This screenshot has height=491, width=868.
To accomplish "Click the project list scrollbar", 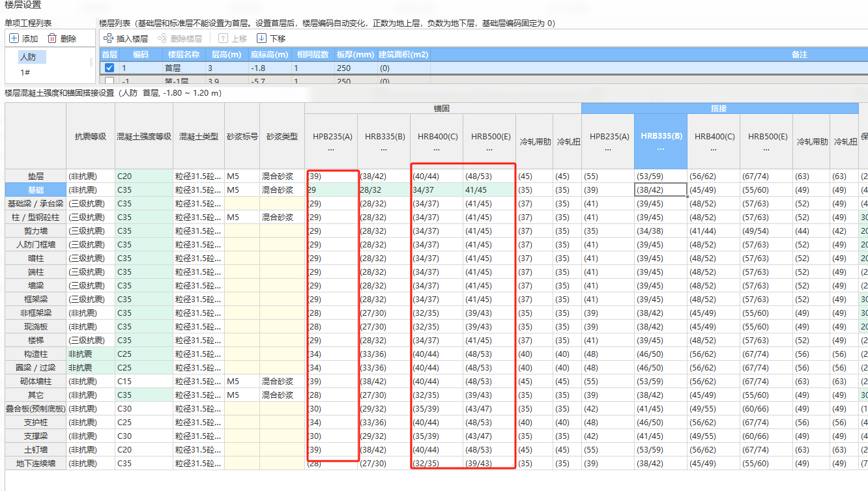I will tap(91, 63).
